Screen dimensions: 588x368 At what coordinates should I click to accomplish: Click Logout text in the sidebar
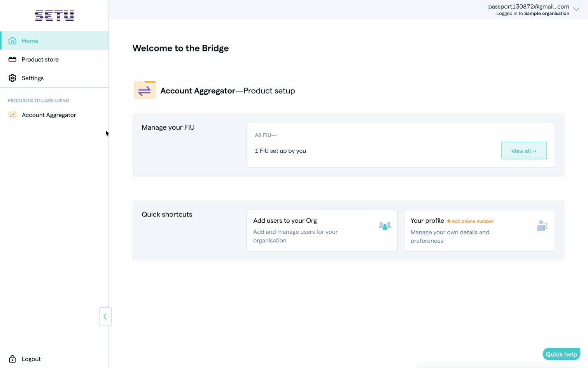(x=31, y=359)
